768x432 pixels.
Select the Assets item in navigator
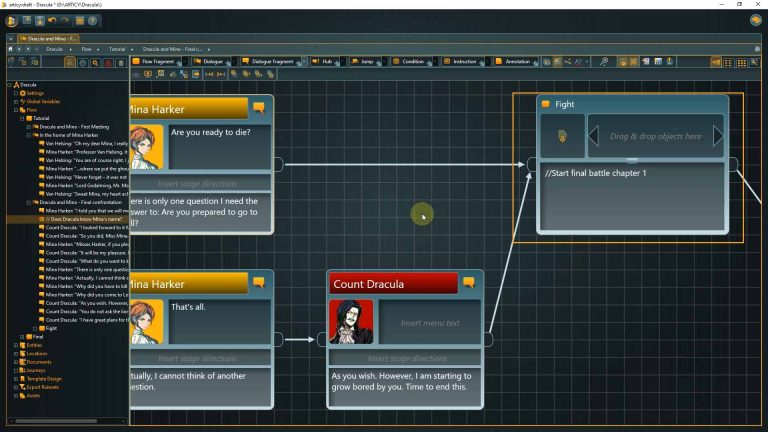tap(33, 396)
